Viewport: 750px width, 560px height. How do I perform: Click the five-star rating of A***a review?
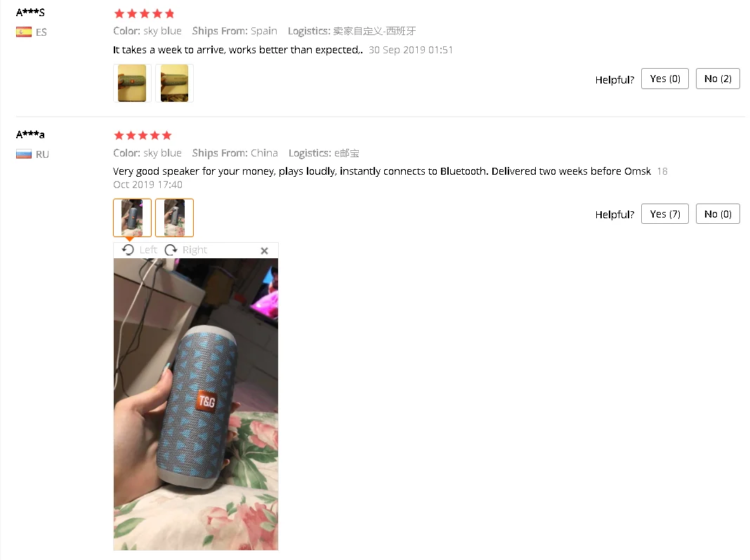pyautogui.click(x=143, y=135)
